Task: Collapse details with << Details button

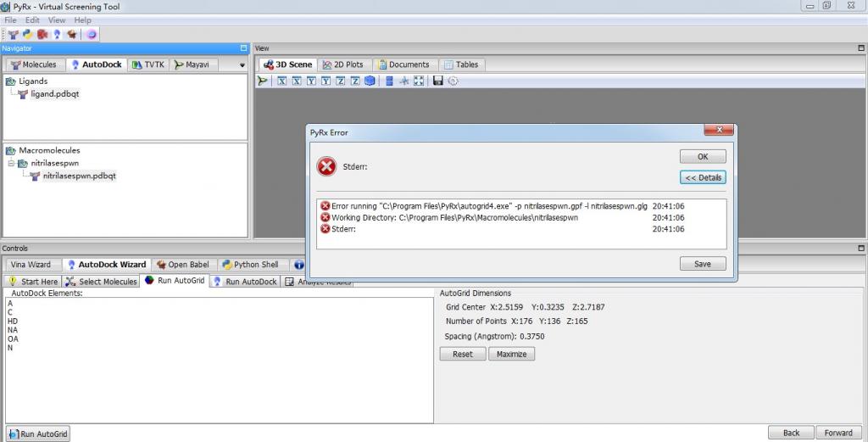Action: coord(703,178)
